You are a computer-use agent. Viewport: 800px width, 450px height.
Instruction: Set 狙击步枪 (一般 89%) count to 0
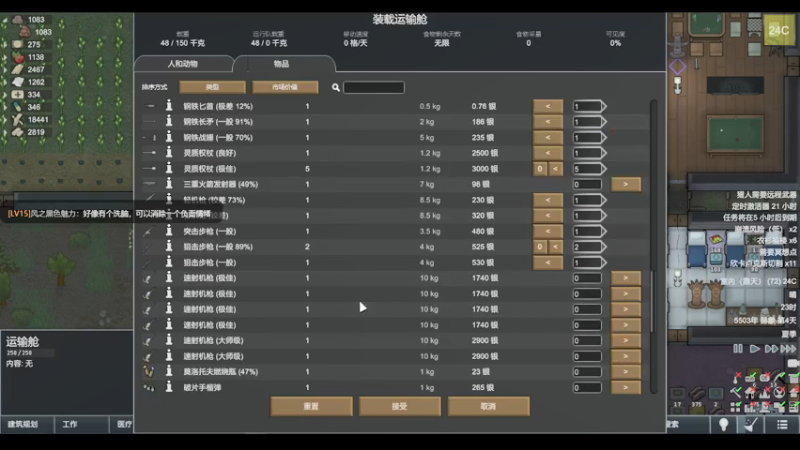point(540,246)
